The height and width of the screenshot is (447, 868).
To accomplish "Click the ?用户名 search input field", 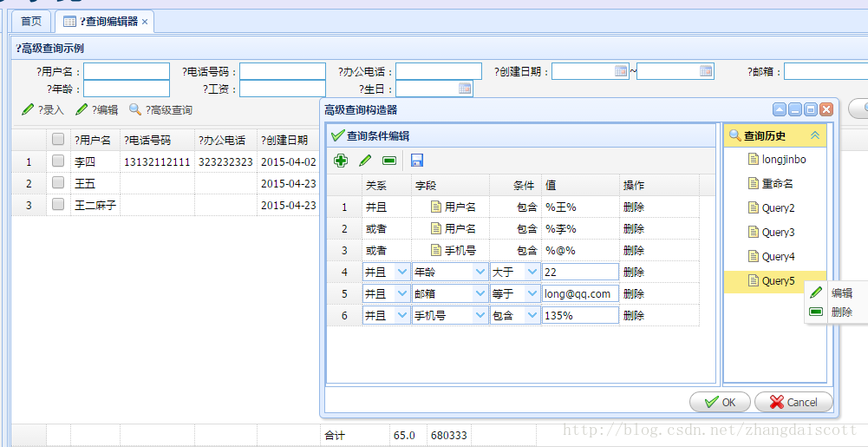I will point(127,71).
